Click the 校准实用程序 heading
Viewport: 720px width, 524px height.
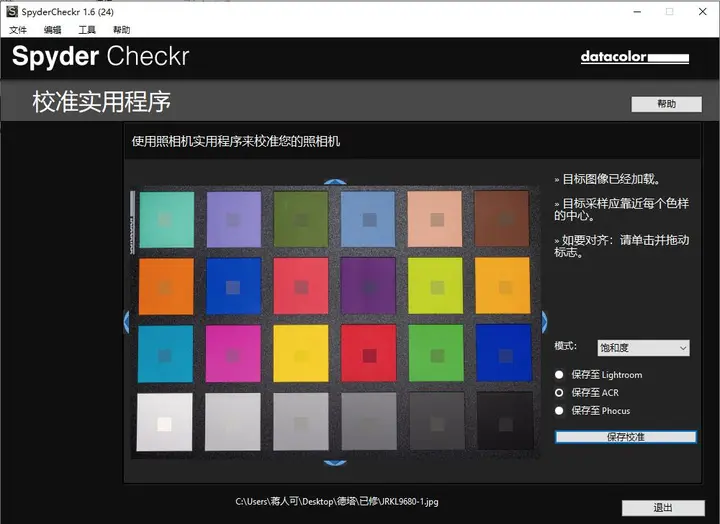tap(101, 101)
